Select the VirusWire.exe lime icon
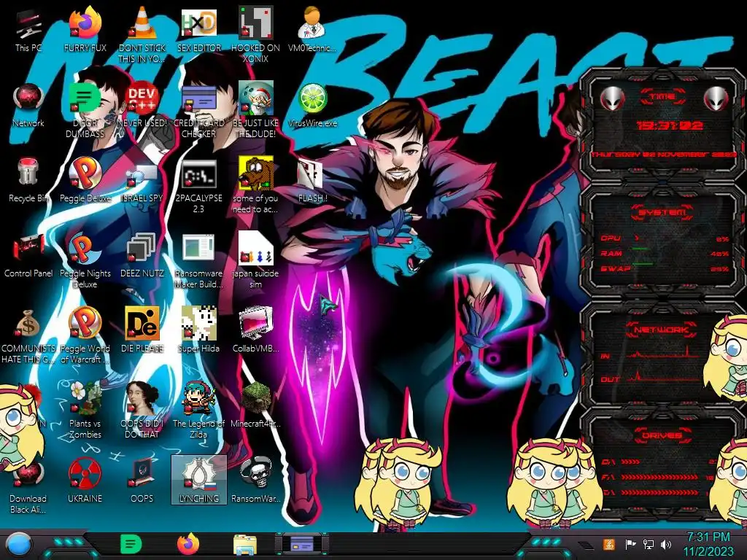Viewport: 747px width, 560px height. pyautogui.click(x=312, y=106)
